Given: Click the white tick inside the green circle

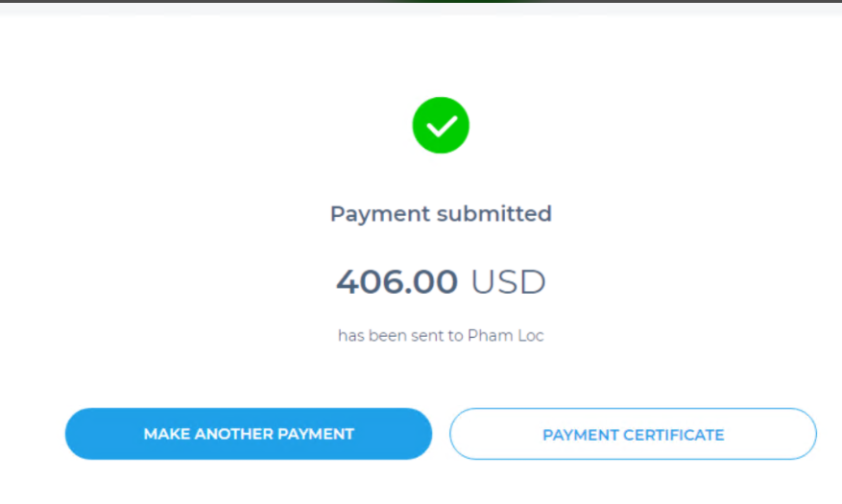Looking at the screenshot, I should coord(441,126).
